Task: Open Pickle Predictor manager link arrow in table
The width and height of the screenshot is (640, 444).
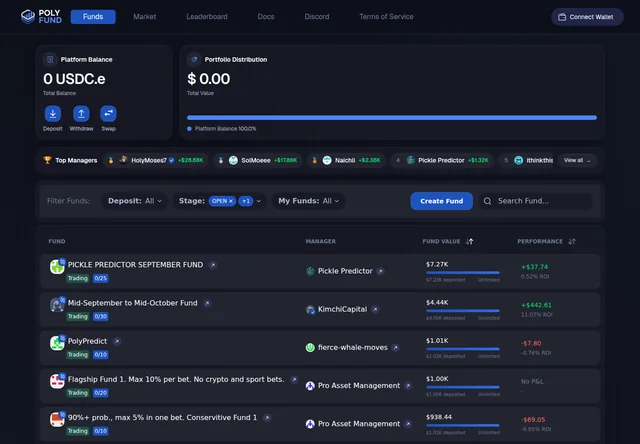Action: (380, 271)
